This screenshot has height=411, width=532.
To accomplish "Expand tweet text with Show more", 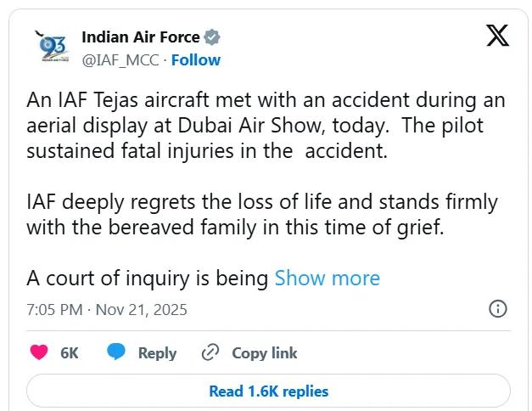I will 327,278.
